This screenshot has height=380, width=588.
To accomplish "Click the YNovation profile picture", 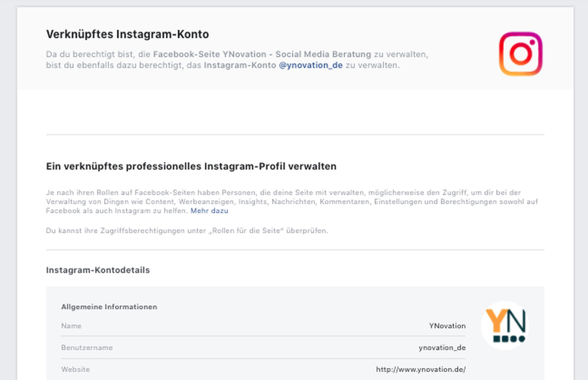I will coord(505,325).
